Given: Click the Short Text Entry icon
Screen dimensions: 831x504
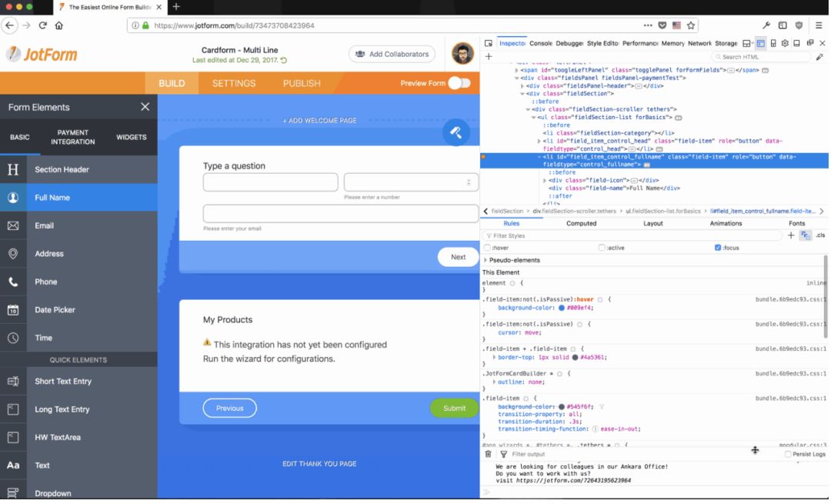Looking at the screenshot, I should tap(13, 382).
